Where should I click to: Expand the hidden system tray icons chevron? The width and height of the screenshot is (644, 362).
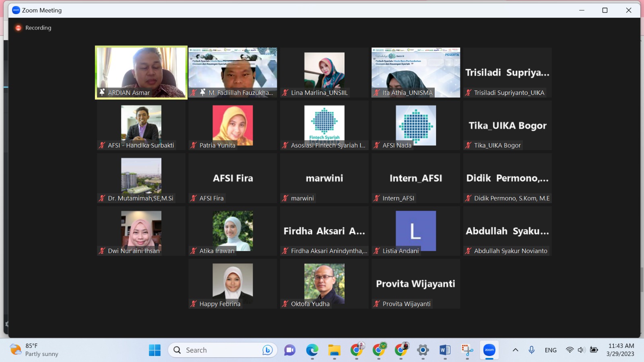pyautogui.click(x=515, y=350)
